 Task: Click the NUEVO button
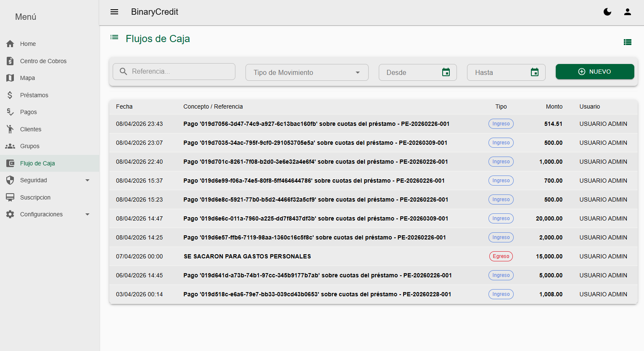595,72
